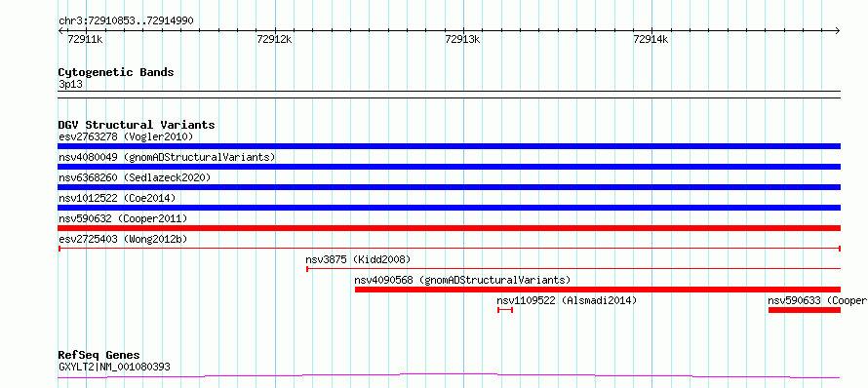Click the blue bar for esv2763278
The image size is (868, 388).
449,146
